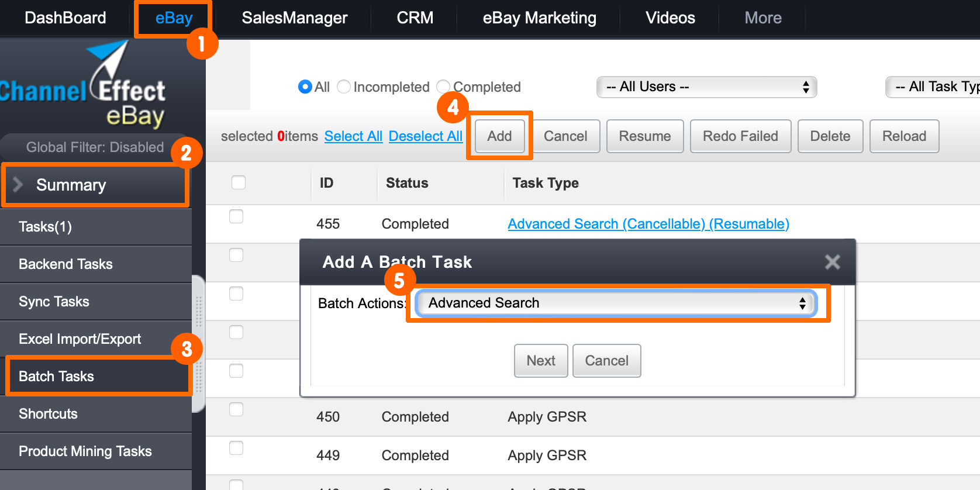The width and height of the screenshot is (980, 490).
Task: Click the Add button in the toolbar
Action: click(x=499, y=136)
